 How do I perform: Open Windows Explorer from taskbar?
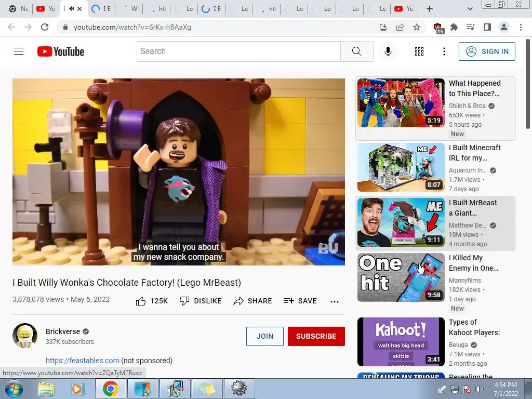coord(46,389)
